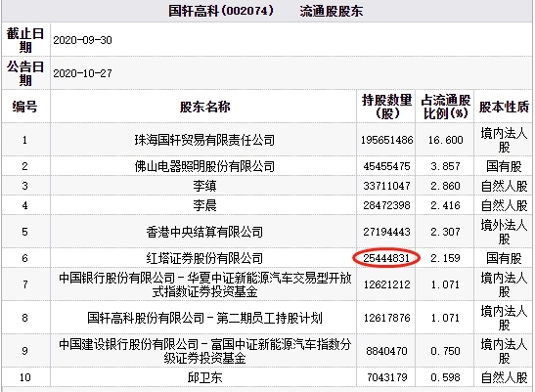
Task: Select shareholder 佛山电器照明股份有限公司
Action: click(x=204, y=166)
